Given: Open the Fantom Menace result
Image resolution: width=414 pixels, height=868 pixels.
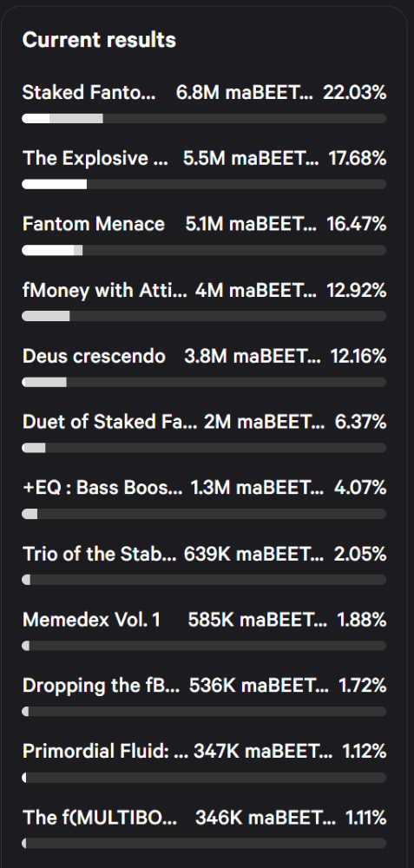Looking at the screenshot, I should [x=94, y=224].
